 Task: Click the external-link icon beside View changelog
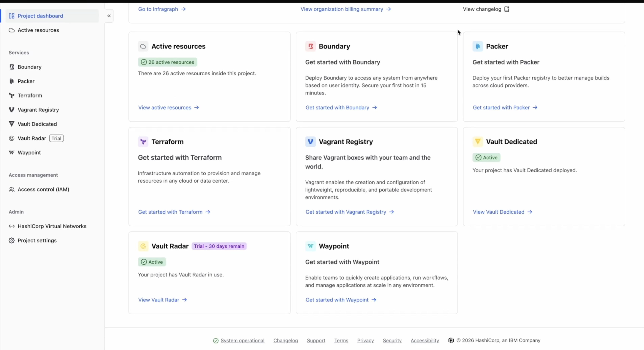click(x=506, y=9)
